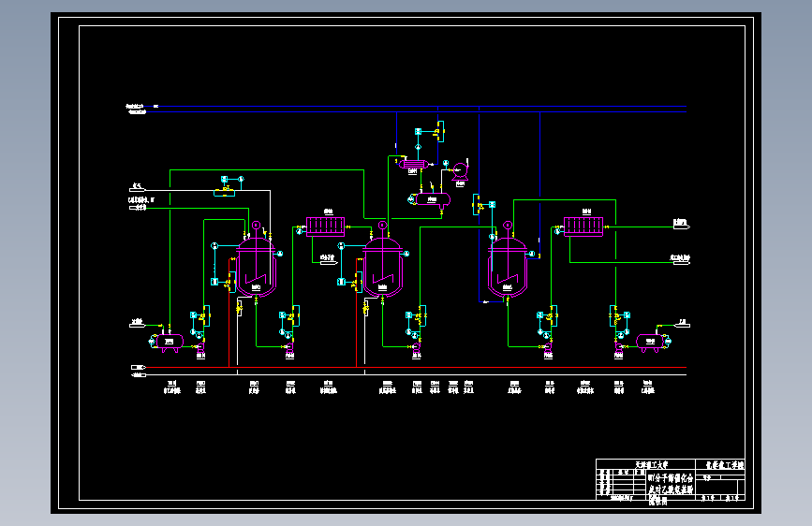The height and width of the screenshot is (526, 812).
Task: Select the receiver tank below the condenser
Action: [433, 199]
